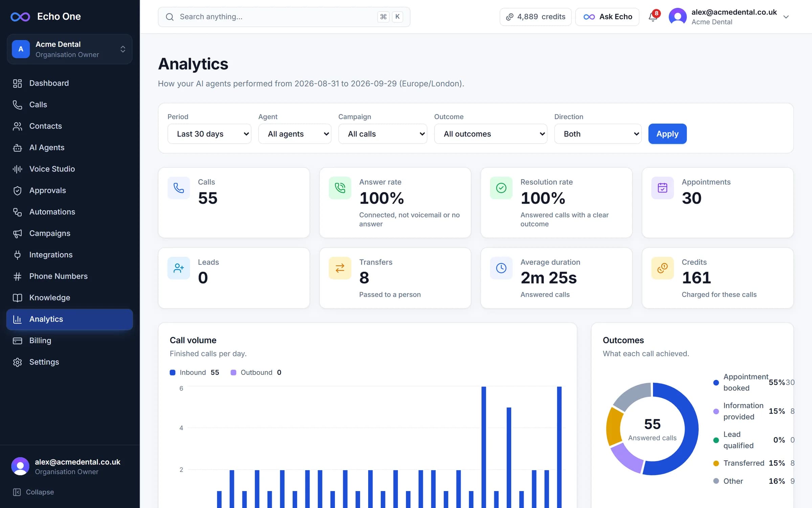Image resolution: width=812 pixels, height=508 pixels.
Task: Open the Knowledge section
Action: click(x=70, y=298)
